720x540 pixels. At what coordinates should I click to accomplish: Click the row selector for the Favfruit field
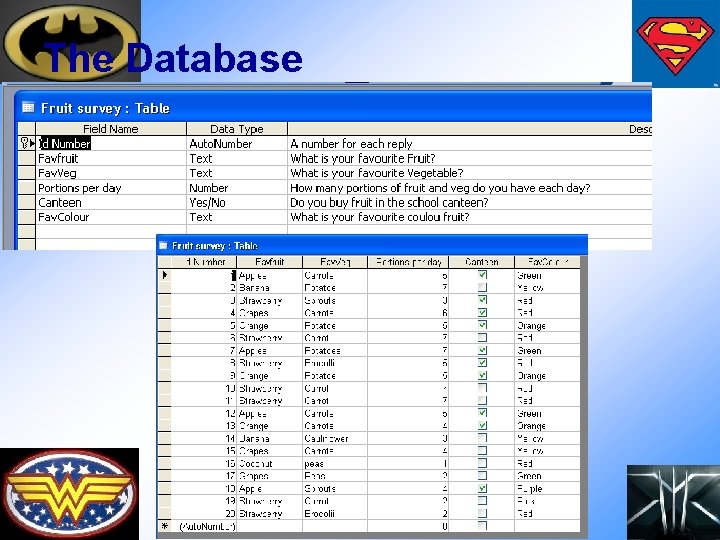(27, 158)
